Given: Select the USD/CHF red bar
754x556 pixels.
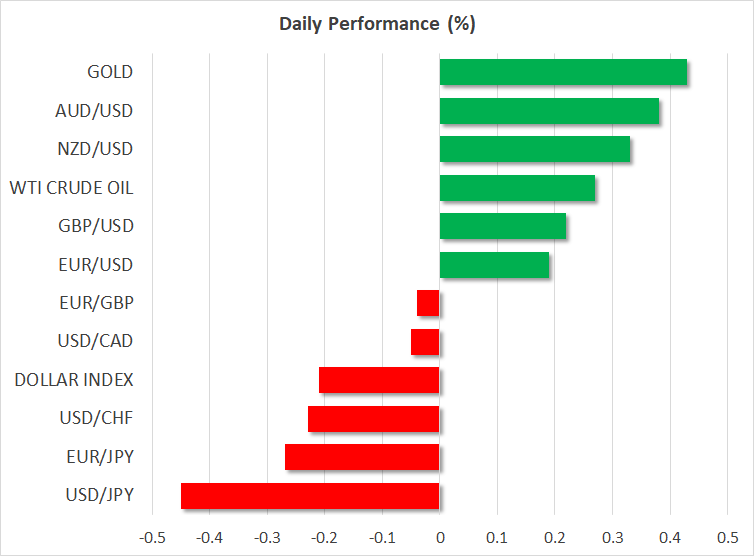Looking at the screenshot, I should pyautogui.click(x=374, y=419).
